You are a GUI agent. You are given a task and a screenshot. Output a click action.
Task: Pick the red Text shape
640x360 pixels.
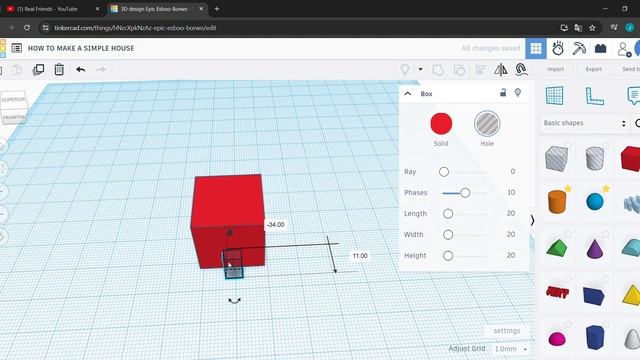pos(557,292)
